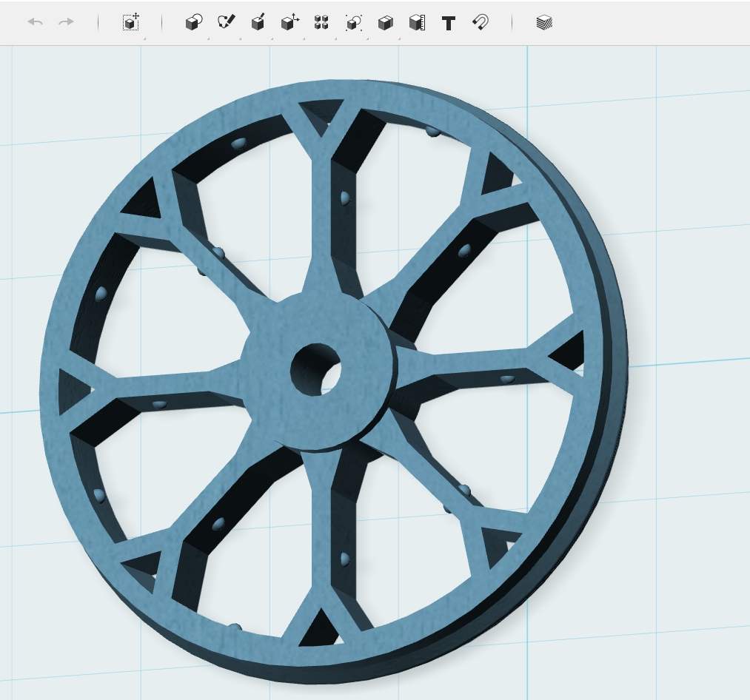Toggle the Snap magnet tool
The width and height of the screenshot is (750, 700).
tap(481, 22)
